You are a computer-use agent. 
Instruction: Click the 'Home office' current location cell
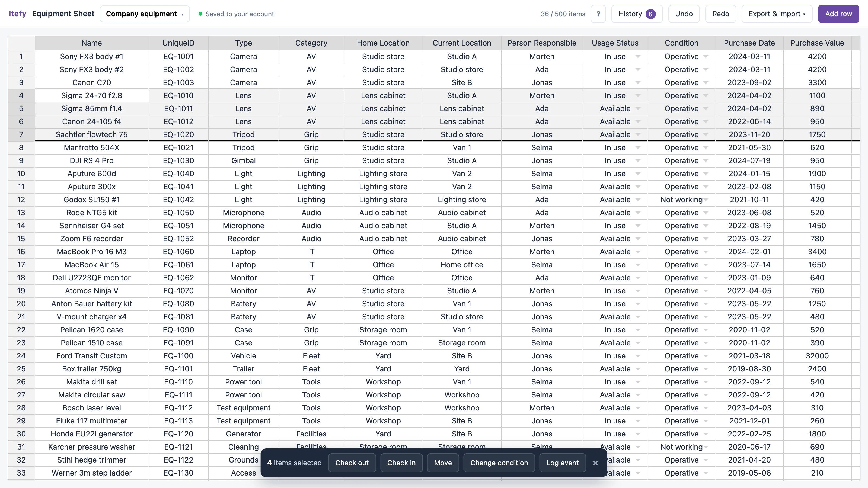[x=462, y=265]
